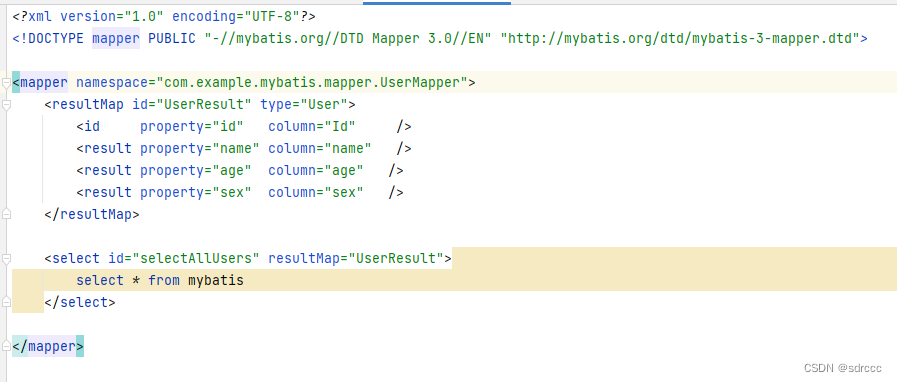897x382 pixels.
Task: Click the column="age" attribute
Action: coord(316,170)
